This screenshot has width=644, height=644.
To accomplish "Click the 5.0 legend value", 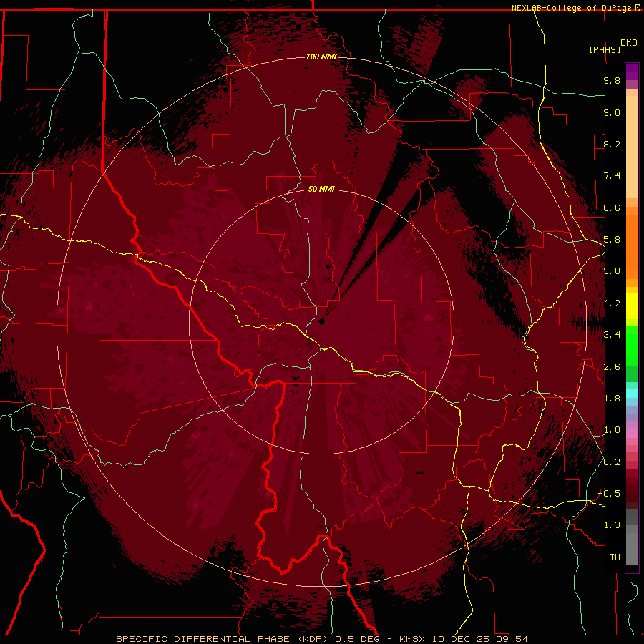I will pyautogui.click(x=612, y=271).
